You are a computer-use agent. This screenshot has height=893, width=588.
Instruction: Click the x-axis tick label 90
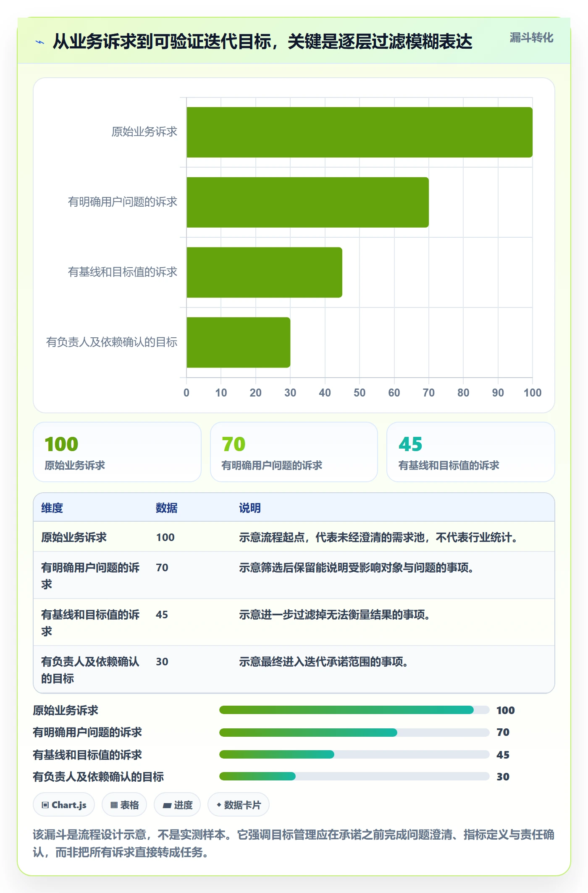pyautogui.click(x=498, y=393)
